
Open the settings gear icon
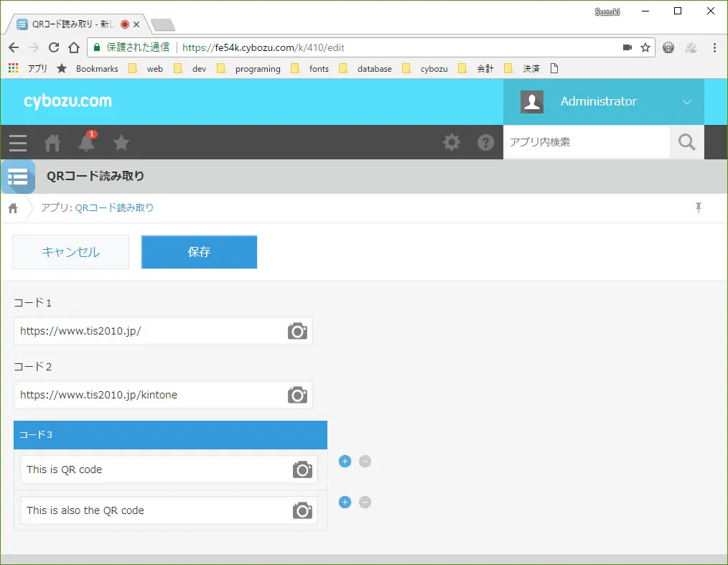tap(452, 142)
